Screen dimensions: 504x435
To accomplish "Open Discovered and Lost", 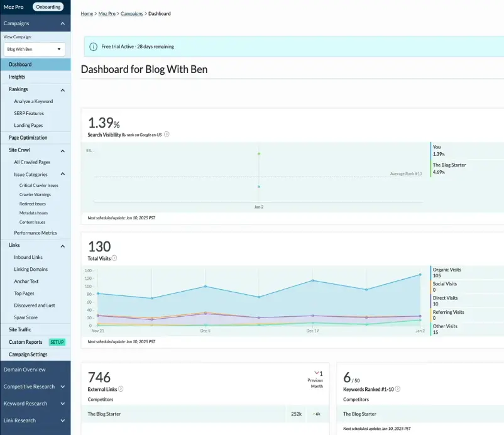I will click(35, 306).
